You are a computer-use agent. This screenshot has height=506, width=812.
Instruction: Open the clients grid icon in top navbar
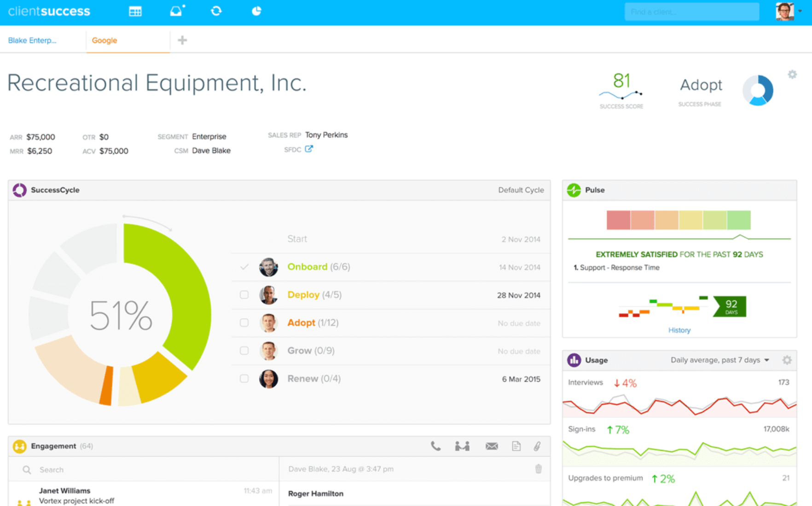(135, 11)
